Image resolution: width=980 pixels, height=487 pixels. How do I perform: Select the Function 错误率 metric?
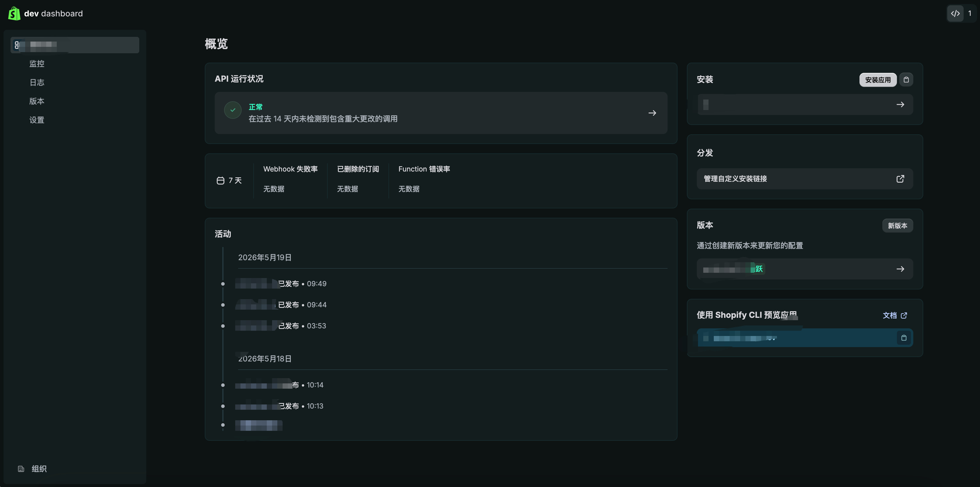tap(424, 169)
